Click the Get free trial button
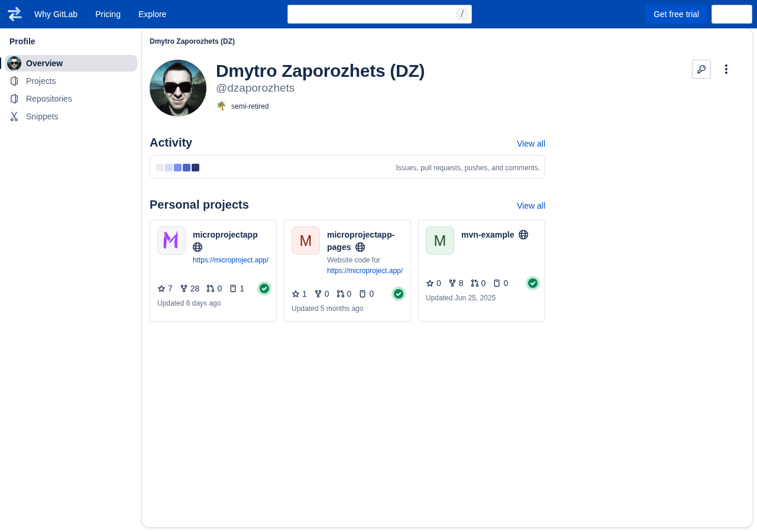 [676, 14]
